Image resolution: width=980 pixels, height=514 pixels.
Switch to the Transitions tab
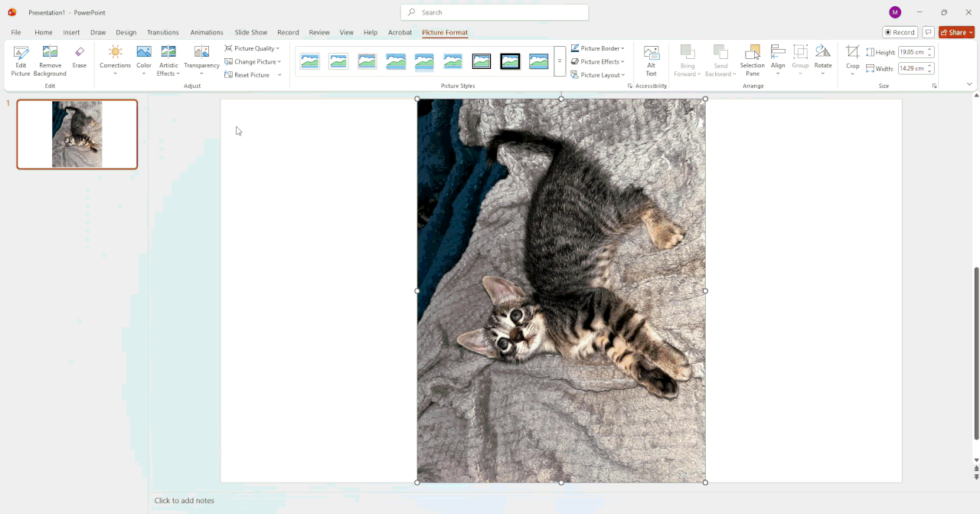point(163,32)
